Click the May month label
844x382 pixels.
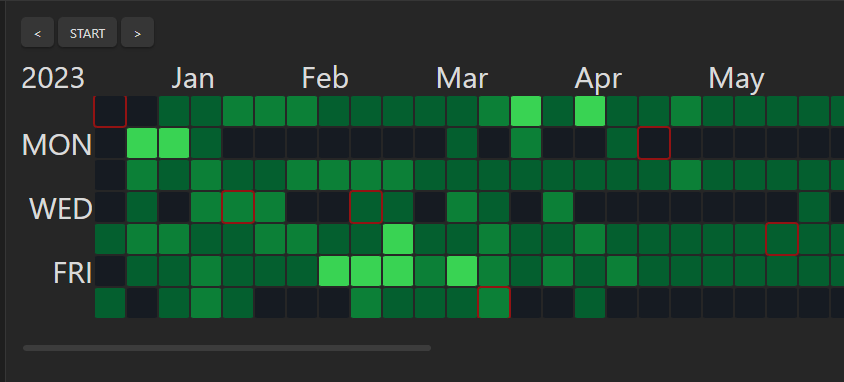[x=736, y=79]
